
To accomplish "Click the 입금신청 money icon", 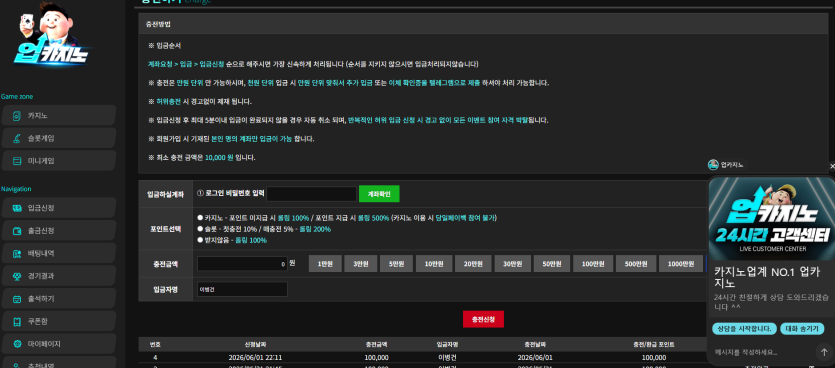I will point(17,208).
